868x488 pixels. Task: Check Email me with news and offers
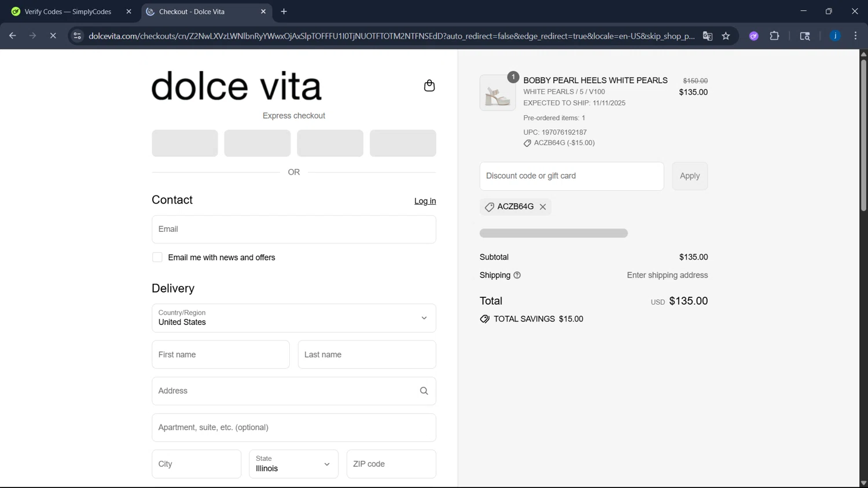157,257
